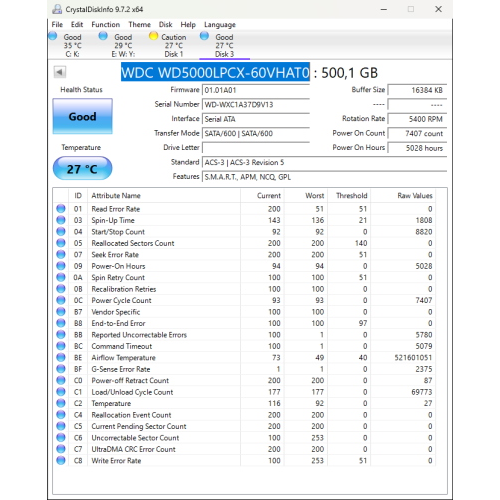
Task: Click status orb for Power-On Hours row
Action: [61, 266]
